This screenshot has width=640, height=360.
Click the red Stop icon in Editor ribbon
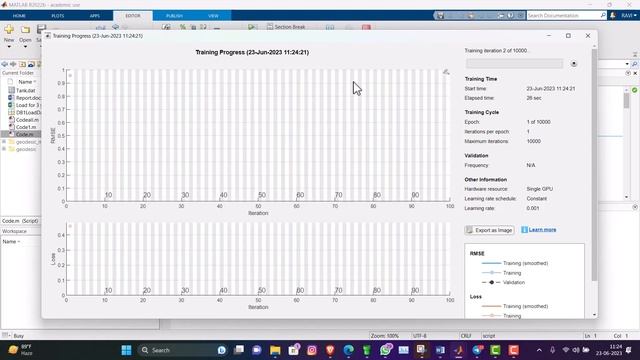(366, 27)
